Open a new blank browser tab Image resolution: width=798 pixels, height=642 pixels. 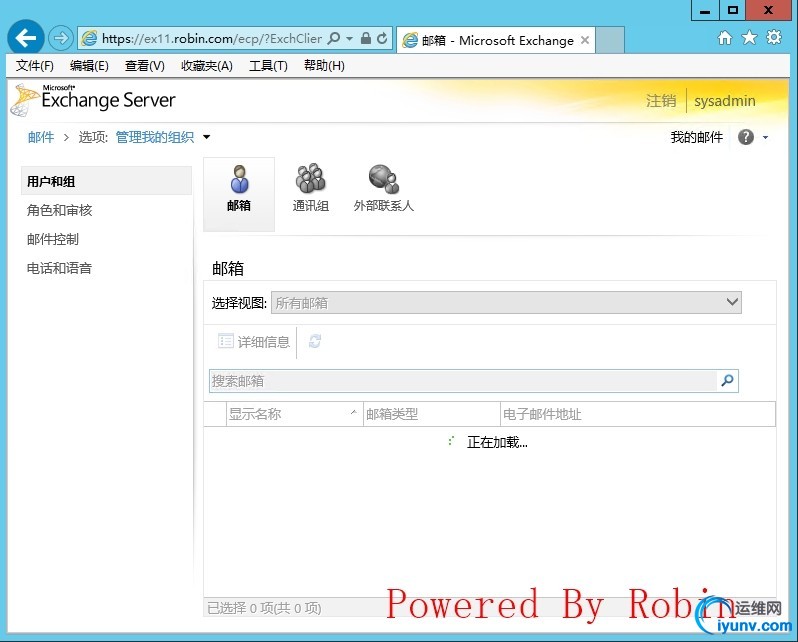610,40
